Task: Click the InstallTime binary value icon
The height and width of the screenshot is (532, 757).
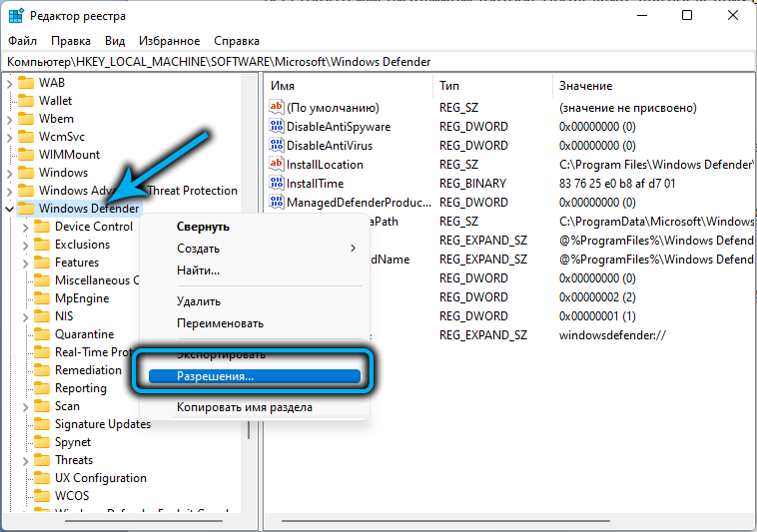Action: point(278,184)
